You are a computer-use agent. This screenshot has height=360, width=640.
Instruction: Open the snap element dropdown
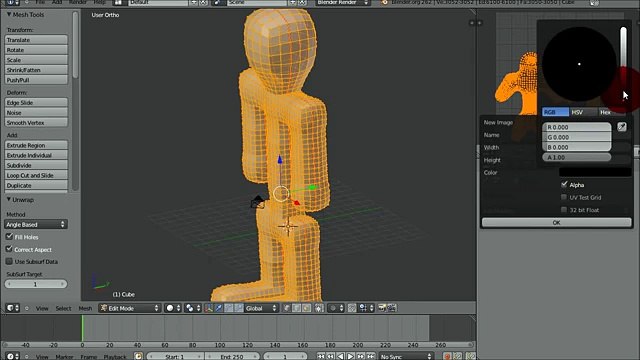pyautogui.click(x=366, y=308)
